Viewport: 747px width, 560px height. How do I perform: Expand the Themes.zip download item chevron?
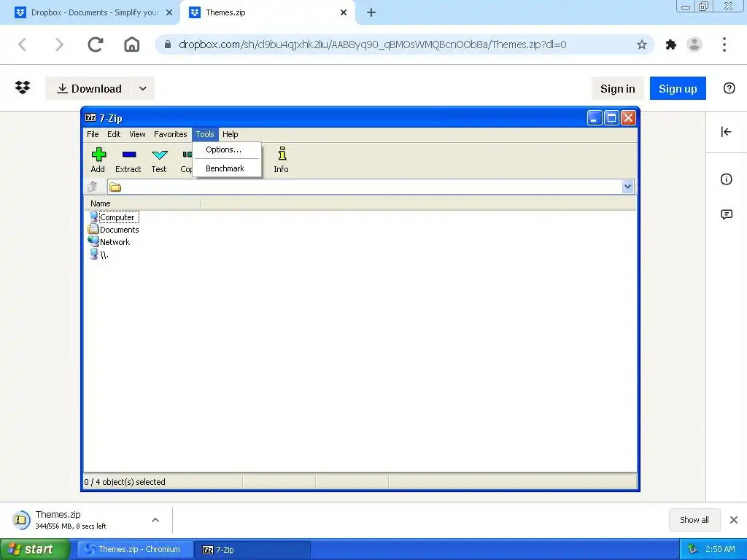click(x=155, y=519)
